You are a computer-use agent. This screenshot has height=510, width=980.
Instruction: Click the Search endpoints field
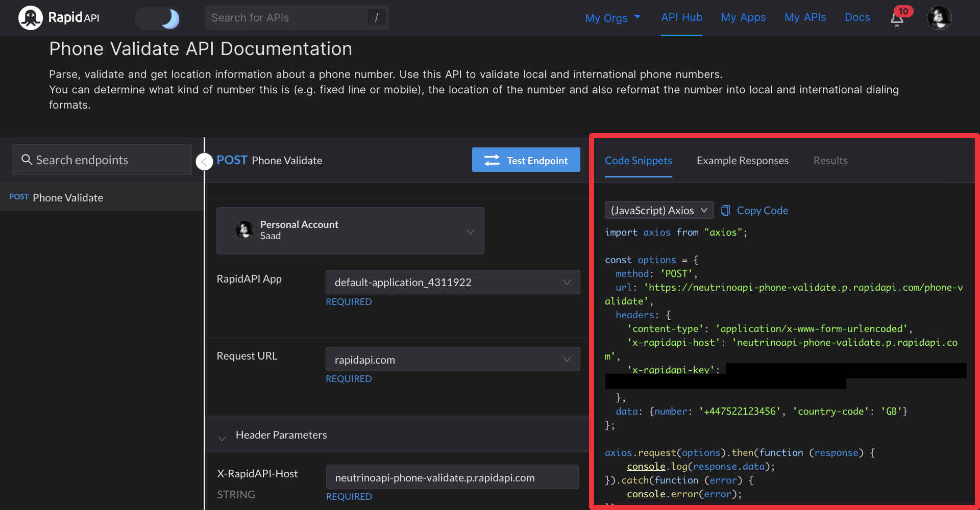pos(102,160)
